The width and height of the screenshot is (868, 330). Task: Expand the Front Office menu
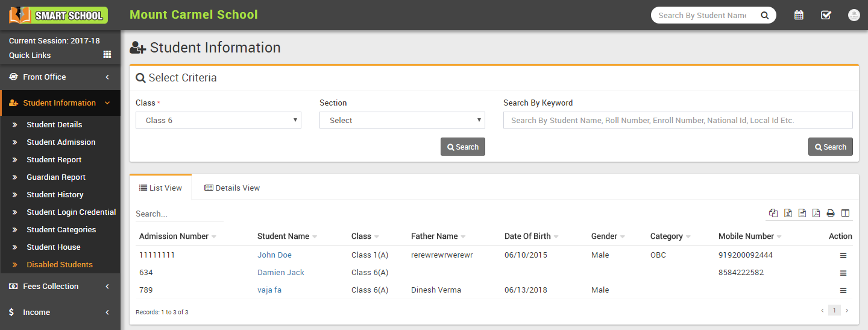[x=60, y=77]
